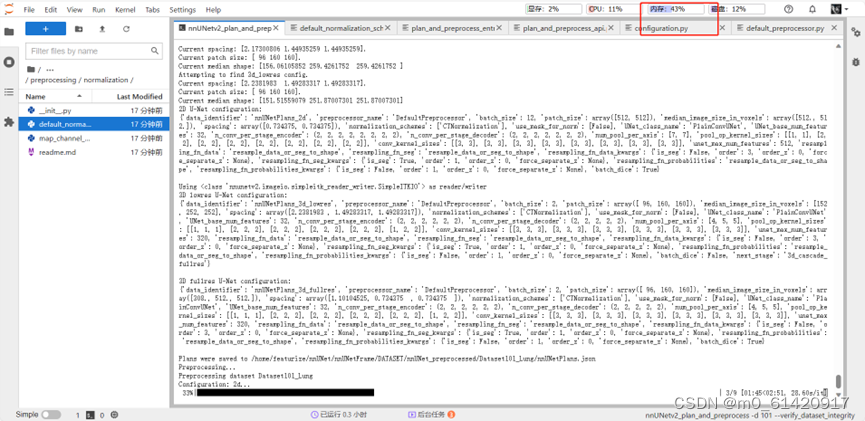Open the View menu

[74, 9]
